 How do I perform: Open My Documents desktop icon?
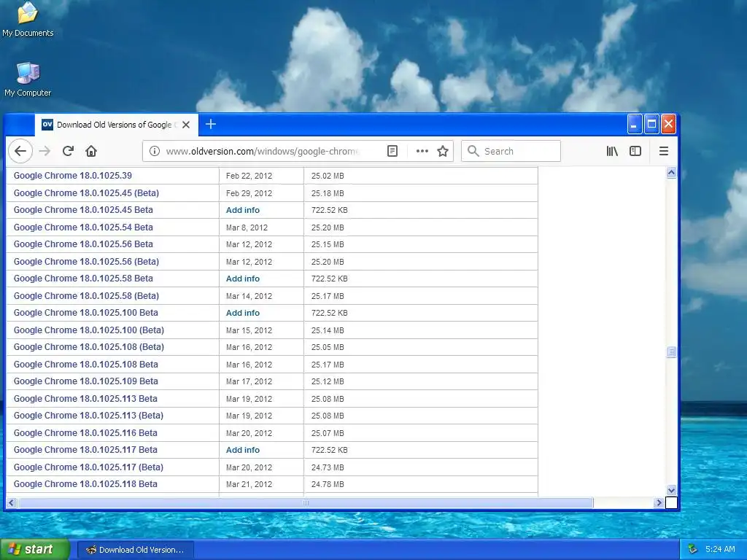click(x=28, y=19)
